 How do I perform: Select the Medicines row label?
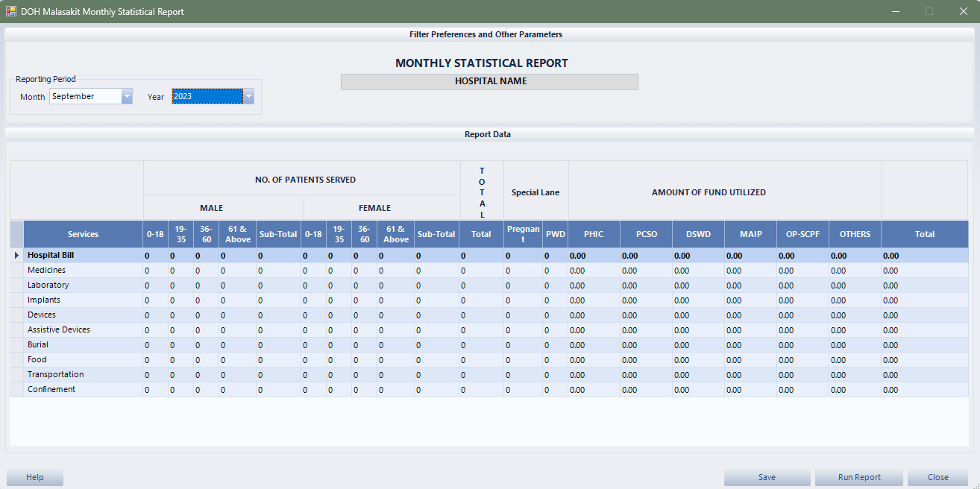(x=47, y=270)
